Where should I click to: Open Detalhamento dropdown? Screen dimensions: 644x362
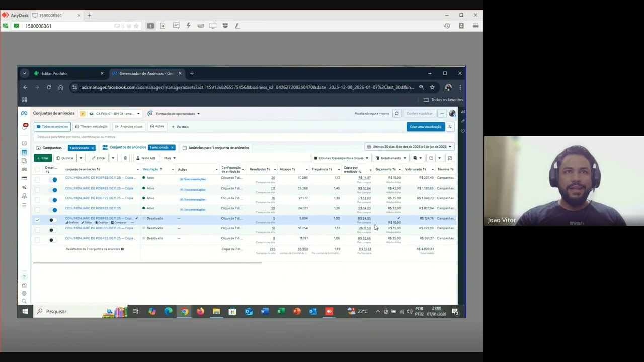click(391, 158)
